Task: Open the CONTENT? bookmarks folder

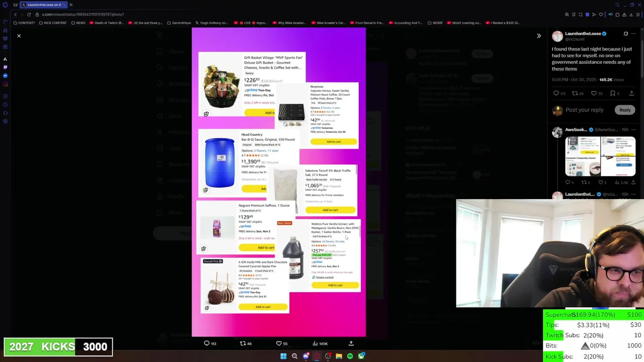Action: coord(24,23)
